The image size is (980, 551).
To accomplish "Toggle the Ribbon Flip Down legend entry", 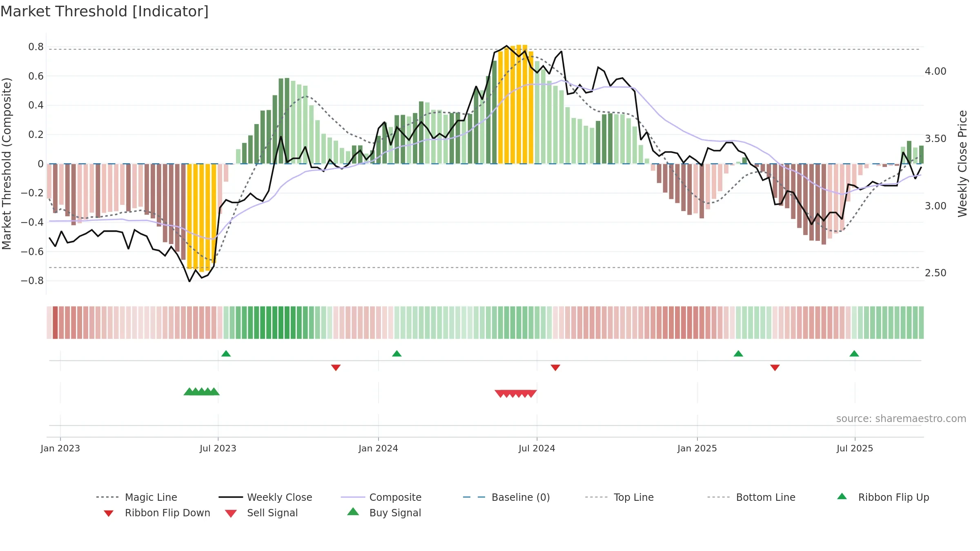I will click(x=157, y=513).
